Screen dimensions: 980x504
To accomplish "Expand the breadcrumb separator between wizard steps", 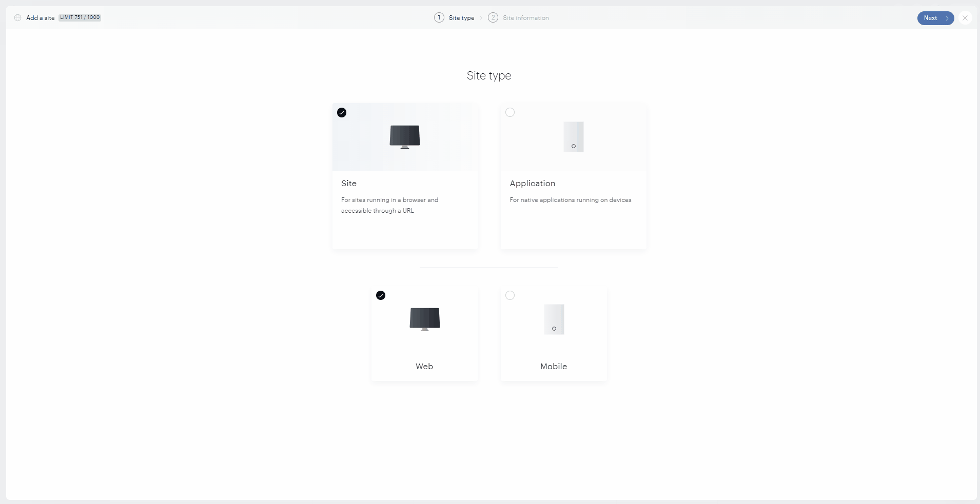I will pos(481,17).
